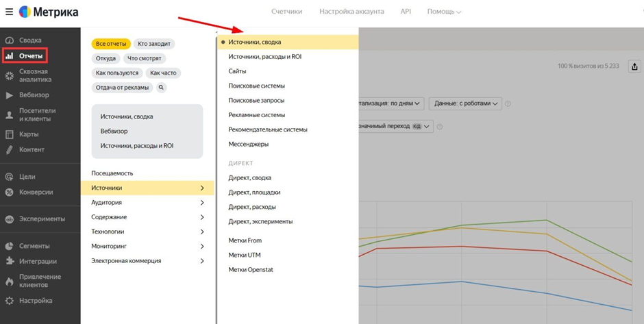Viewport: 644px width, 324px height.
Task: Open the Данные: с роботами dropdown
Action: click(466, 103)
